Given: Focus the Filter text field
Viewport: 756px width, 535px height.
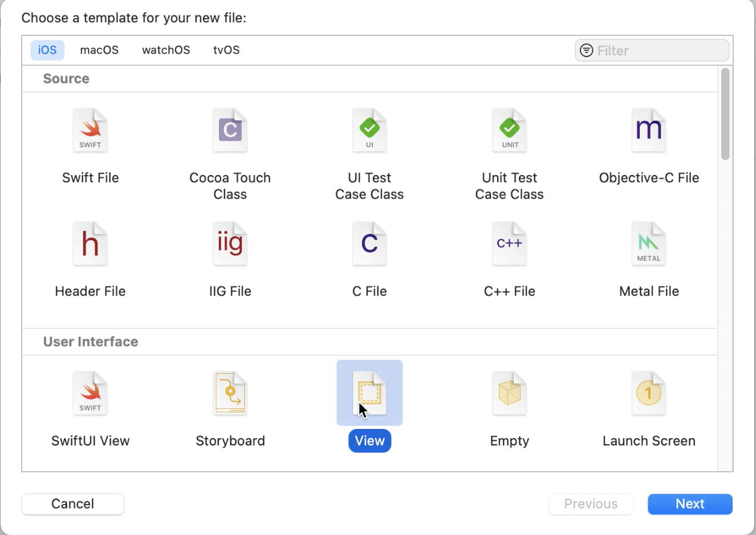Looking at the screenshot, I should coord(652,51).
